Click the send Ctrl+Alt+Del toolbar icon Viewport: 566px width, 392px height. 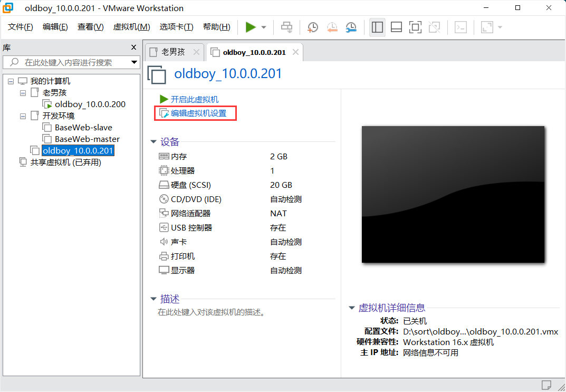pos(286,27)
